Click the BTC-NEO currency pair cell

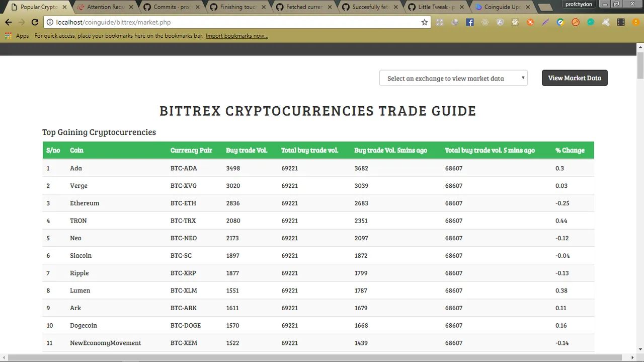(x=184, y=238)
